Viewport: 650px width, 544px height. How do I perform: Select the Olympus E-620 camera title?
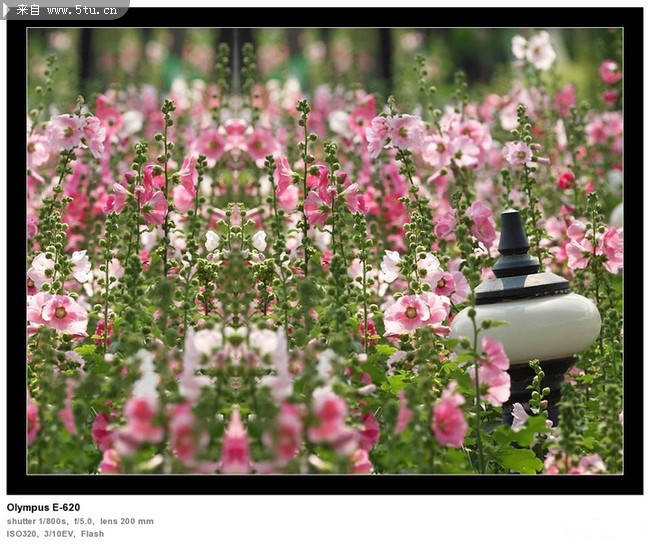43,507
